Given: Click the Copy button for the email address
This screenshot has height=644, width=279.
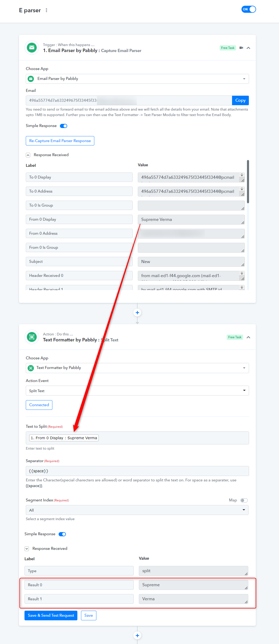Looking at the screenshot, I should click(x=240, y=100).
